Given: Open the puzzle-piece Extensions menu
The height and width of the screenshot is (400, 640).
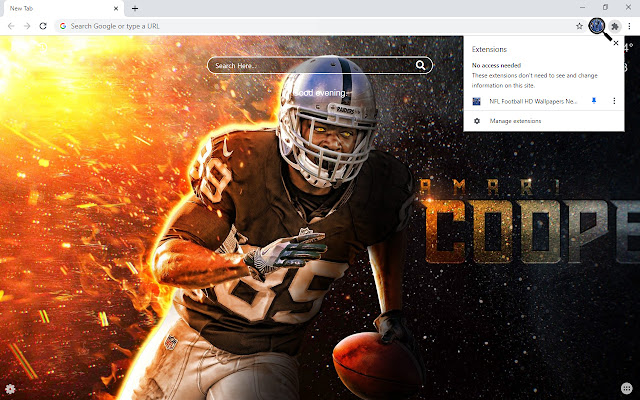Looking at the screenshot, I should coord(615,27).
